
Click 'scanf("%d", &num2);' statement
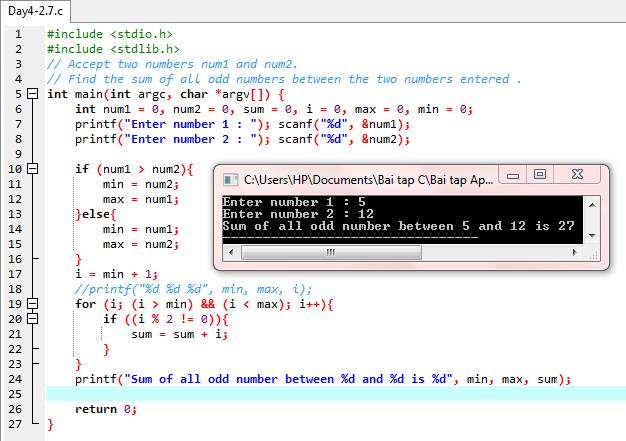344,139
